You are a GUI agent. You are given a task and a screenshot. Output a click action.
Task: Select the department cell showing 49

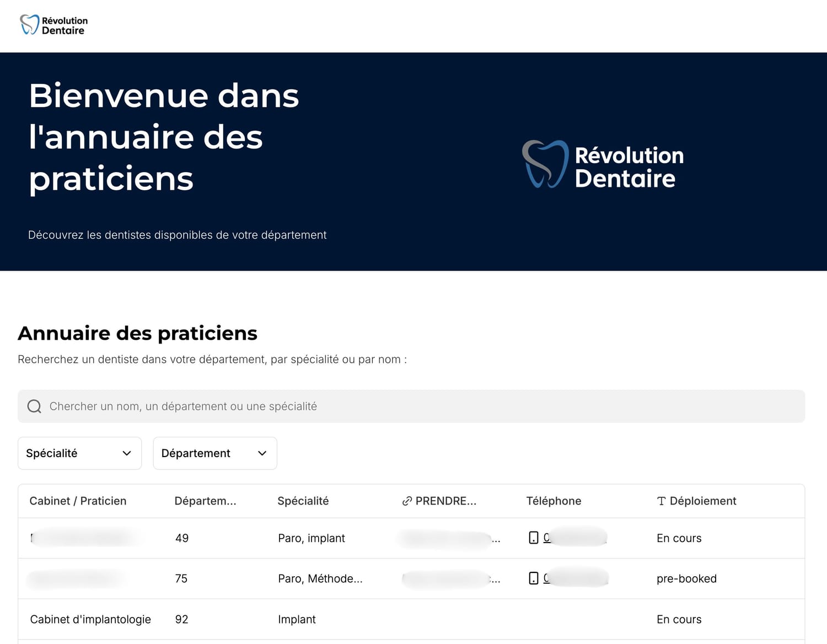[182, 538]
